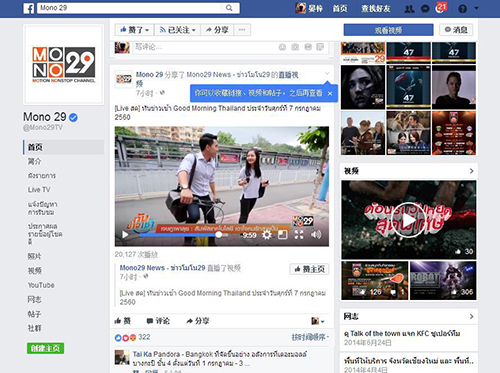
Task: Click the blue verified badge beside Mono 29
Action: [x=73, y=117]
